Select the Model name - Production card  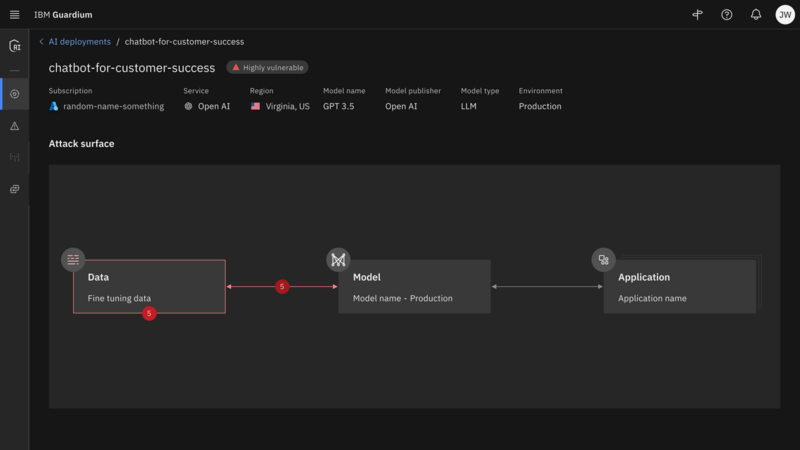point(414,287)
